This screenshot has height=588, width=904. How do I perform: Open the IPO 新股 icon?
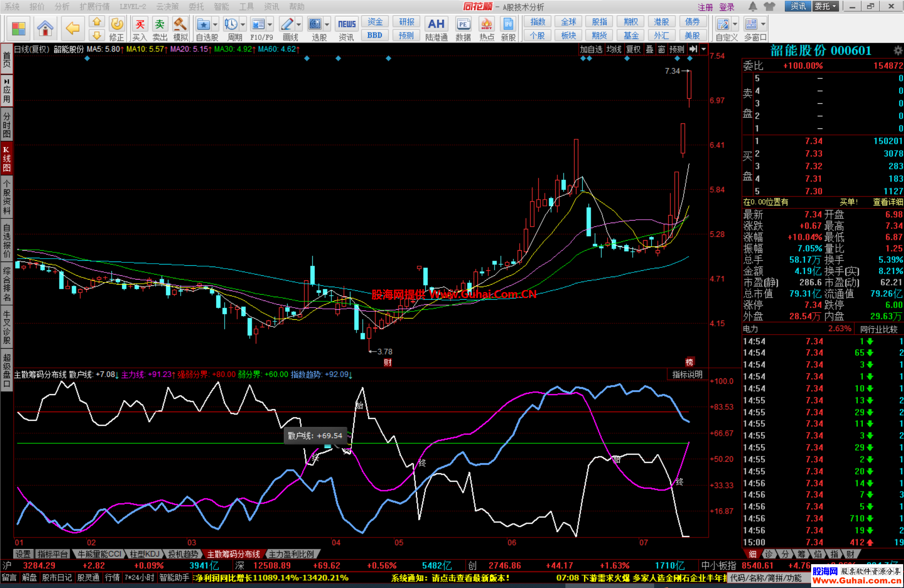pyautogui.click(x=508, y=29)
